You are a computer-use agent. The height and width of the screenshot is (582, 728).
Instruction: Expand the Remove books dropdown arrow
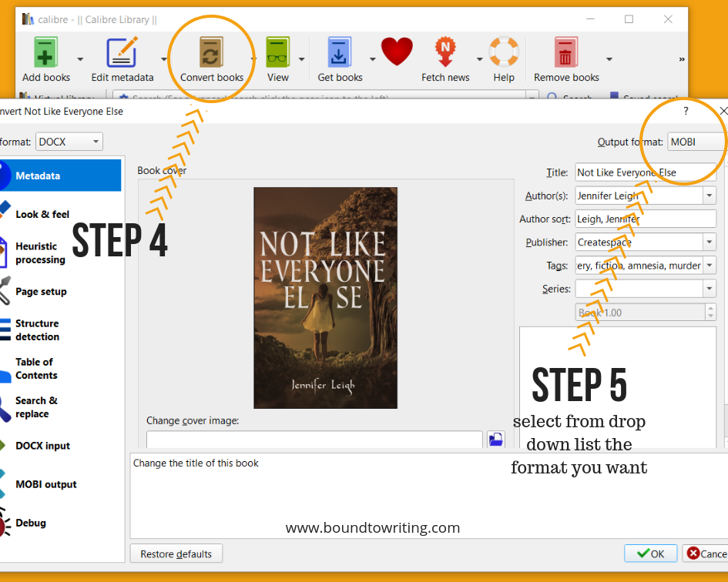click(x=609, y=59)
